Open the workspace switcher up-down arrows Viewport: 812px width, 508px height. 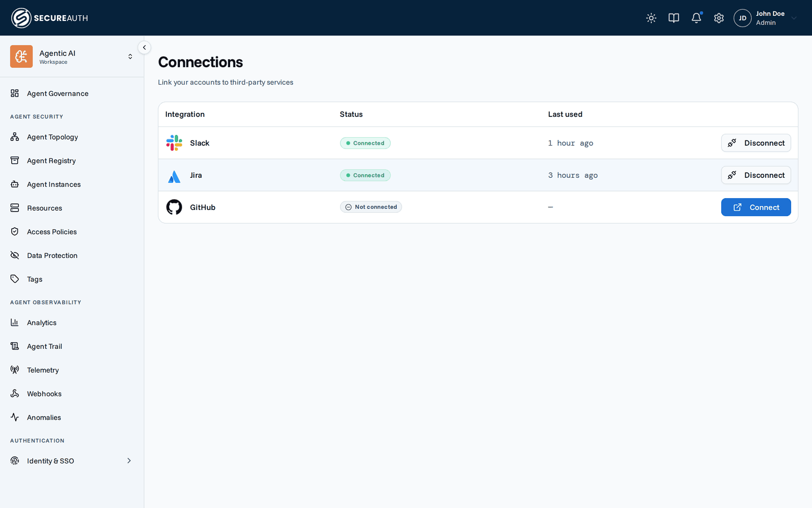[130, 56]
